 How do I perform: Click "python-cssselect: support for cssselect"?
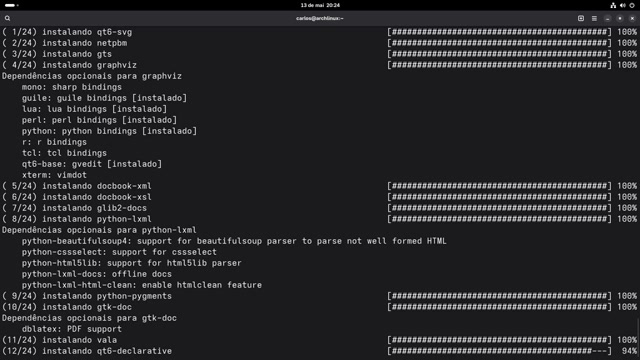119,252
